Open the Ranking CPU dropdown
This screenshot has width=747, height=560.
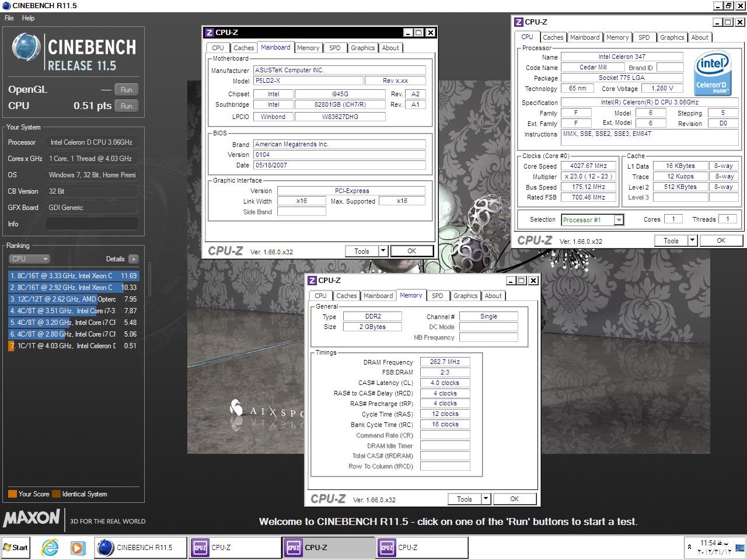click(x=29, y=259)
